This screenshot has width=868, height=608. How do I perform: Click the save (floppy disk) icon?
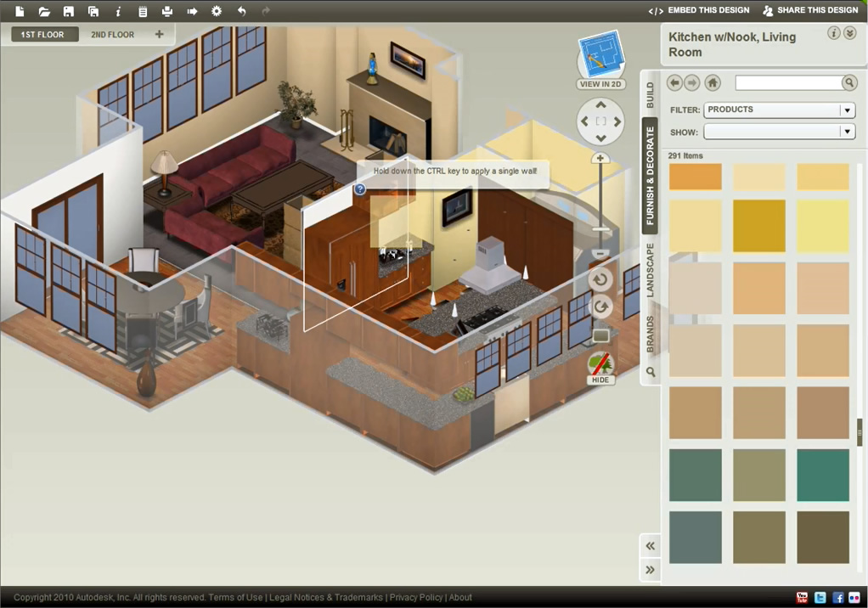pyautogui.click(x=69, y=11)
